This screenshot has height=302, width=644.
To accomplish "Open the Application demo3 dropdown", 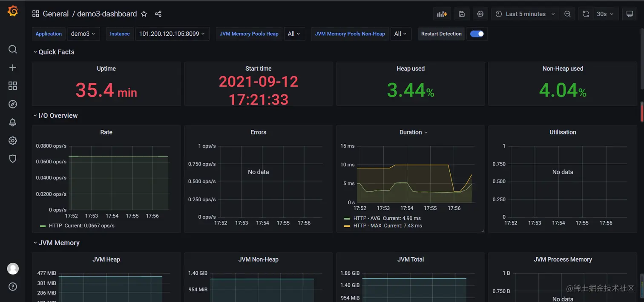I will coord(83,34).
